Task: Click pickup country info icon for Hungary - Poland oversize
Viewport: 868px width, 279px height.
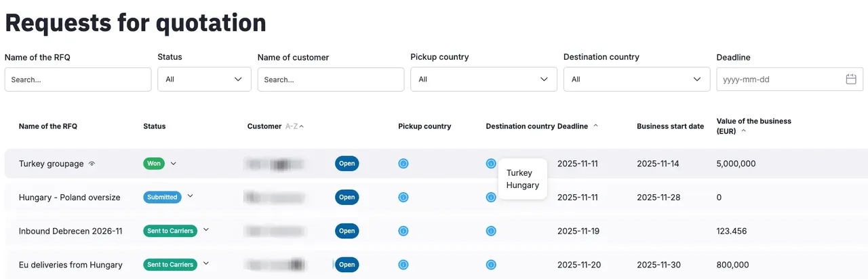Action: (x=403, y=198)
